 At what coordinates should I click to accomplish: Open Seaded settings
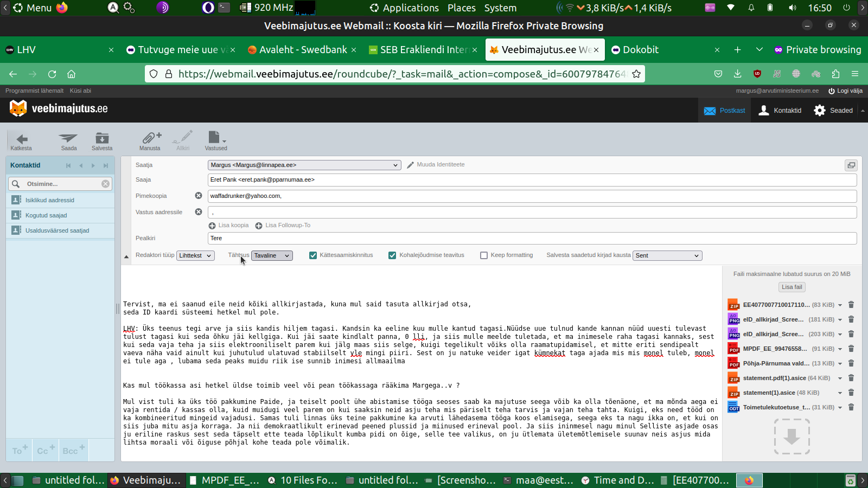833,111
